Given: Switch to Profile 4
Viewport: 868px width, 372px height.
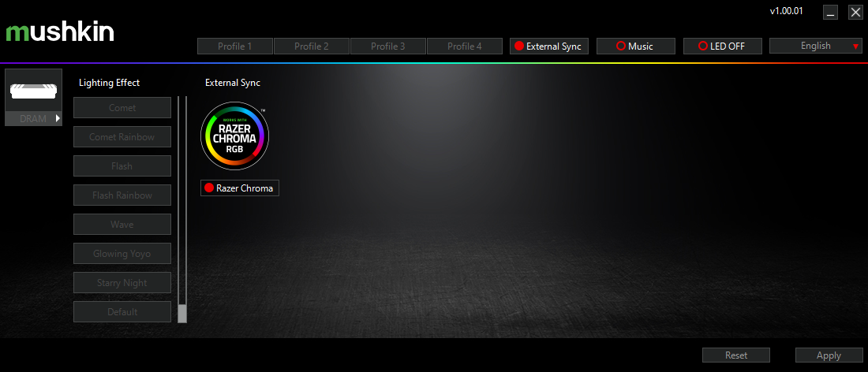Looking at the screenshot, I should click(x=465, y=46).
